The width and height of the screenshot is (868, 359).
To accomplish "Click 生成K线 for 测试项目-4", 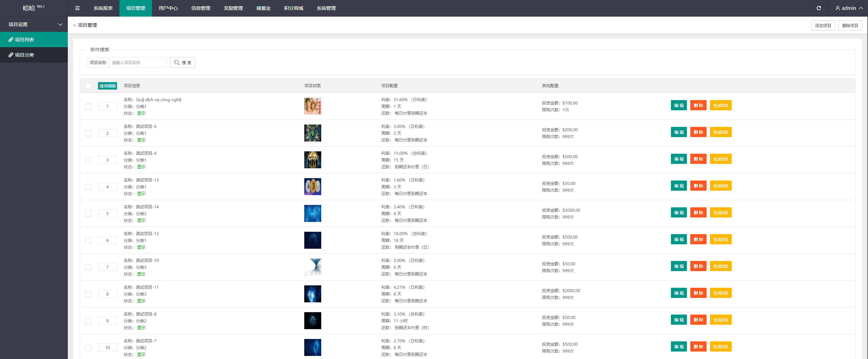I will pyautogui.click(x=721, y=159).
